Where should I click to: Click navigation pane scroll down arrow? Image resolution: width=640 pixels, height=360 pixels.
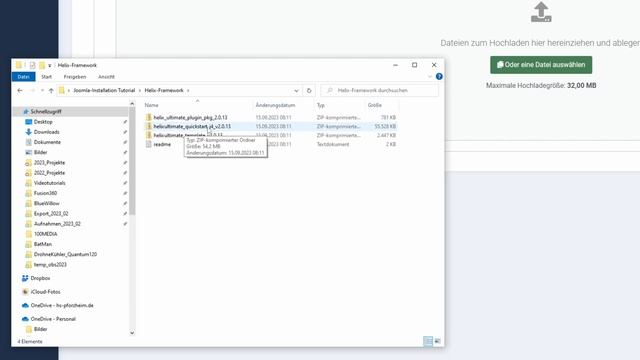[x=132, y=333]
